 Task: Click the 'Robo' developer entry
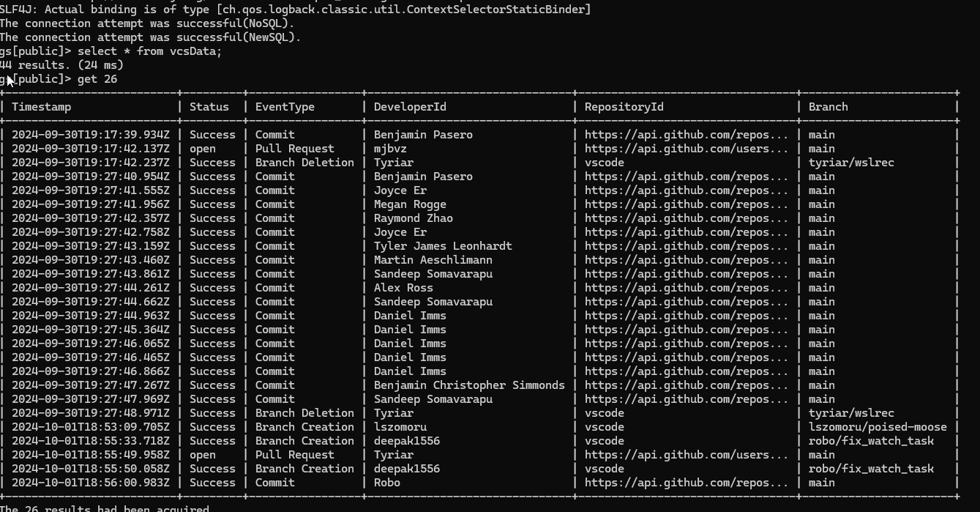pos(387,483)
